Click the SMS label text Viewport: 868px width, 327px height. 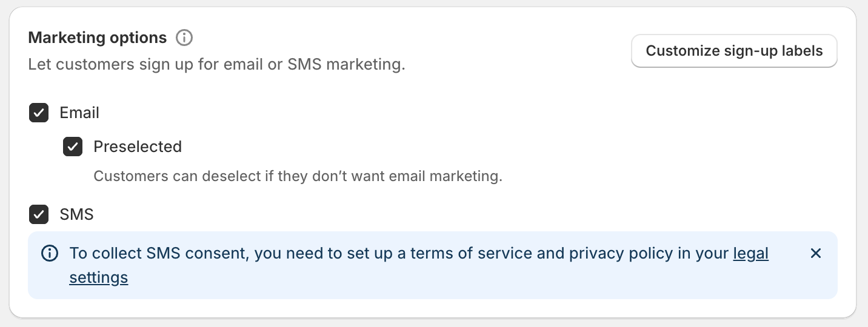point(76,214)
